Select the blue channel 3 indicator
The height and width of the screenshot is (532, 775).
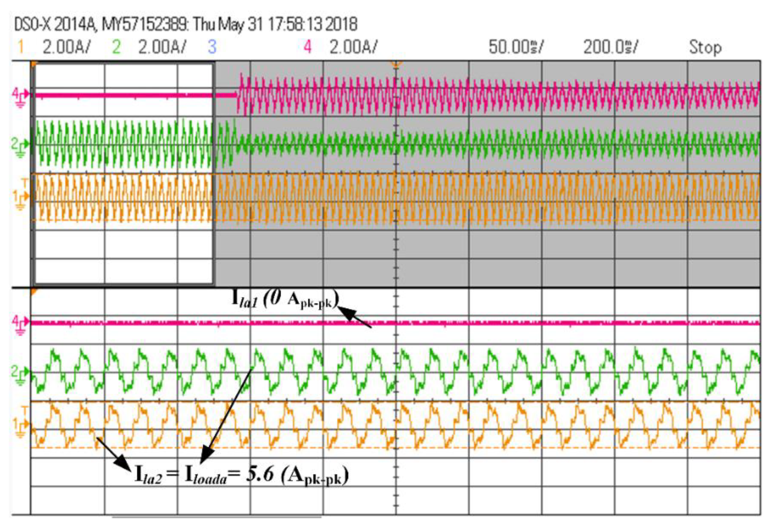coord(212,47)
